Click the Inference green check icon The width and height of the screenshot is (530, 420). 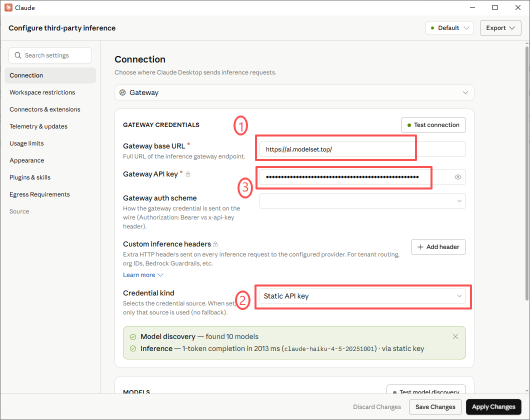click(x=133, y=348)
